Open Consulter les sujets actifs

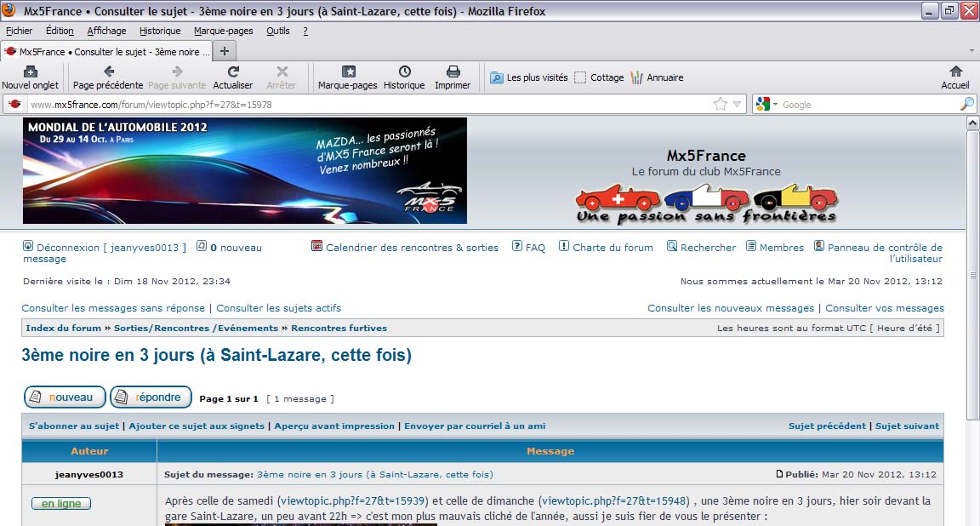[279, 308]
